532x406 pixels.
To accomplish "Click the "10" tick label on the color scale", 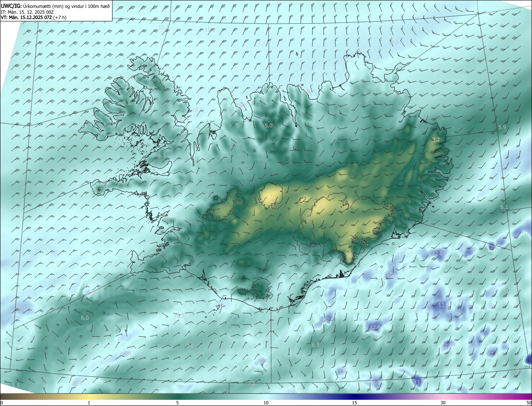I will coord(266,403).
